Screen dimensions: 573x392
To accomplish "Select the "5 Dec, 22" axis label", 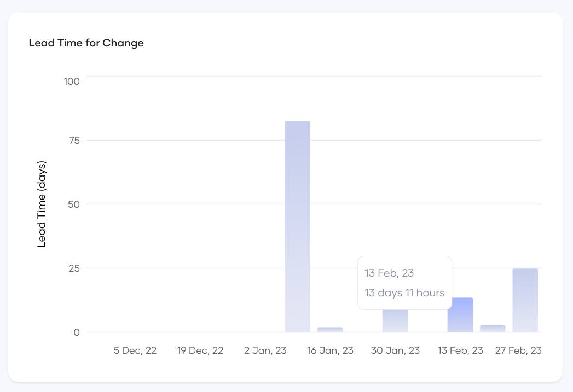I will click(135, 350).
